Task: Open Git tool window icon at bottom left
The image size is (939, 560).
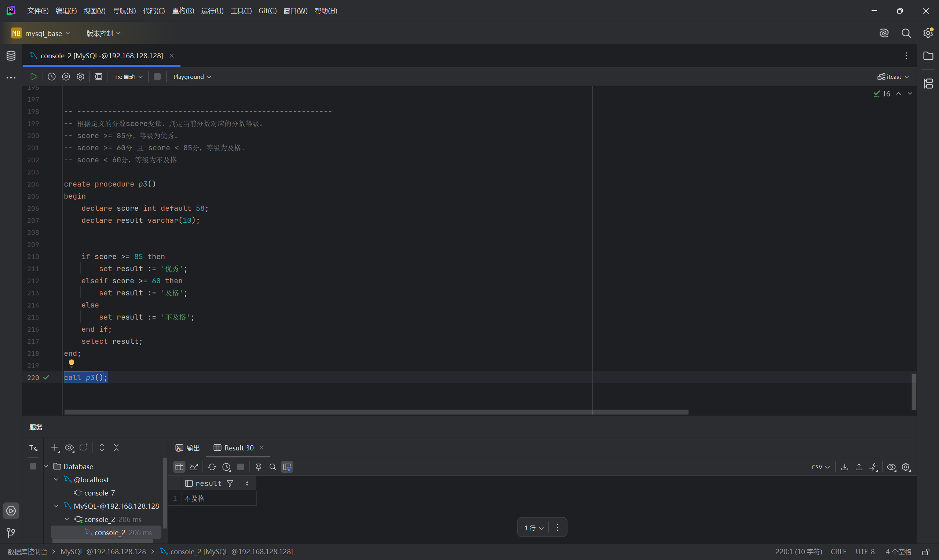Action: coord(11,533)
